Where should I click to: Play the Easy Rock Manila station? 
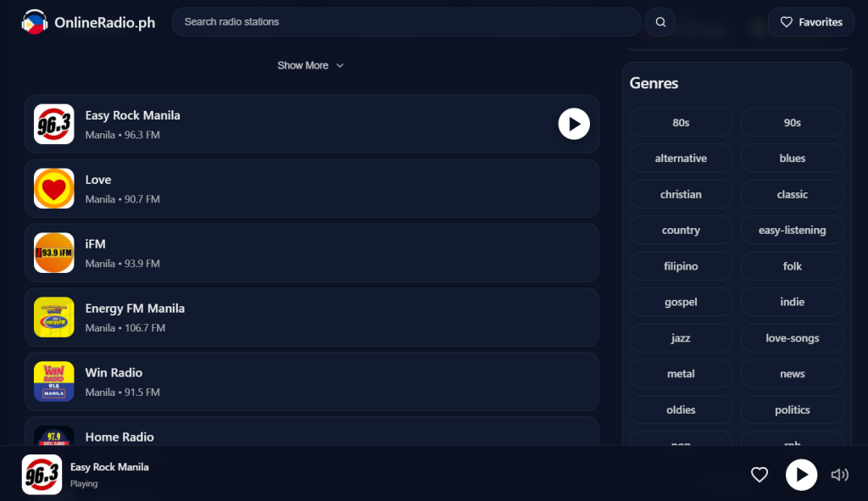click(x=574, y=124)
